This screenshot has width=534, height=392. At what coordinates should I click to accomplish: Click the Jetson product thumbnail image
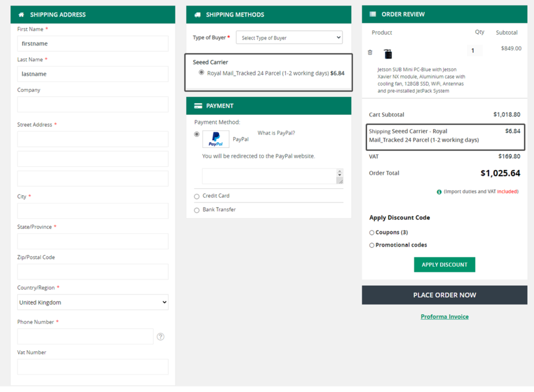click(x=388, y=54)
